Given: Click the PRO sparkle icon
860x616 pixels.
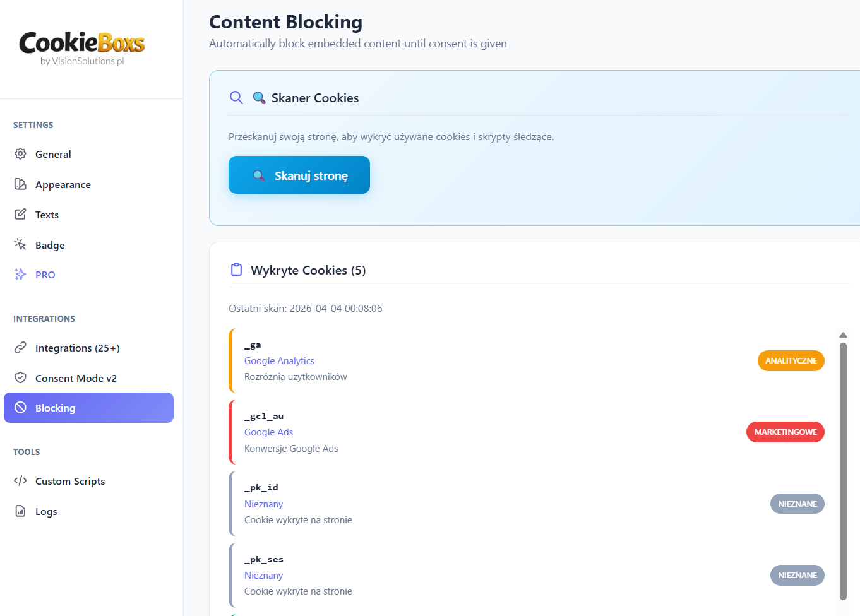Looking at the screenshot, I should pyautogui.click(x=20, y=275).
